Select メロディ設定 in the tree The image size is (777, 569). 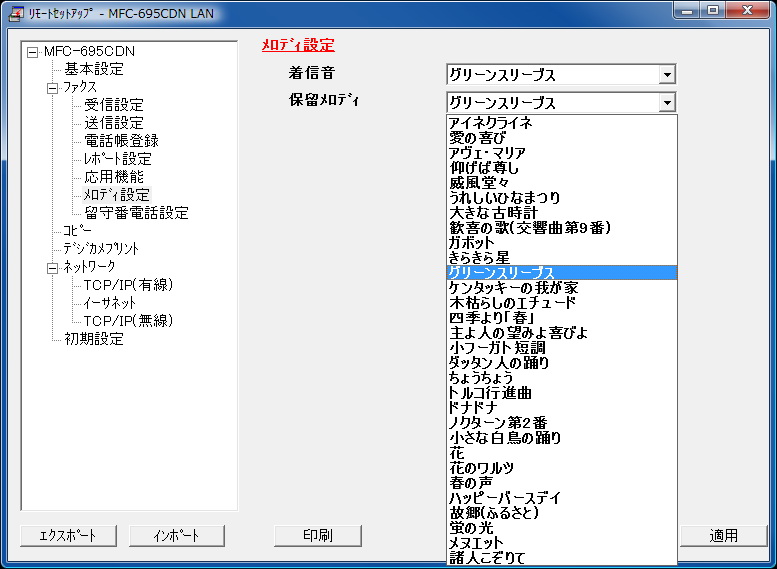pos(116,195)
